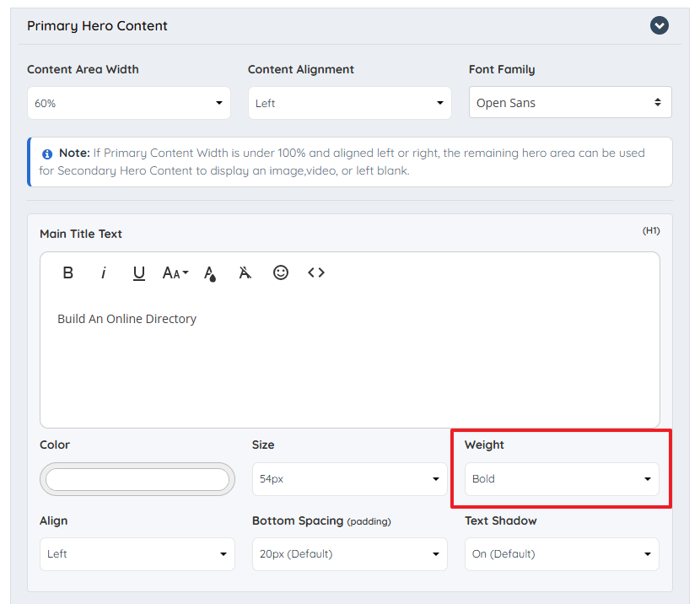700x604 pixels.
Task: Open the Align Left dropdown
Action: click(137, 554)
